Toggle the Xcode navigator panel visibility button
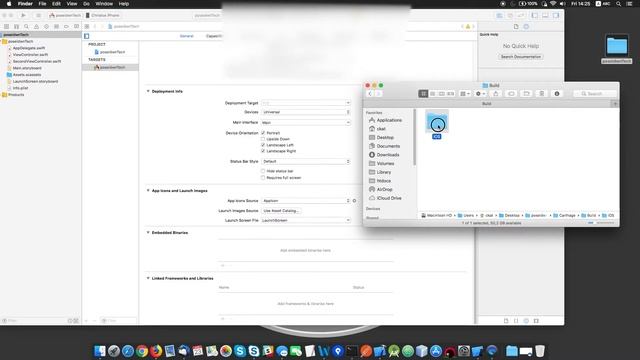This screenshot has width=640, height=360. click(x=535, y=16)
